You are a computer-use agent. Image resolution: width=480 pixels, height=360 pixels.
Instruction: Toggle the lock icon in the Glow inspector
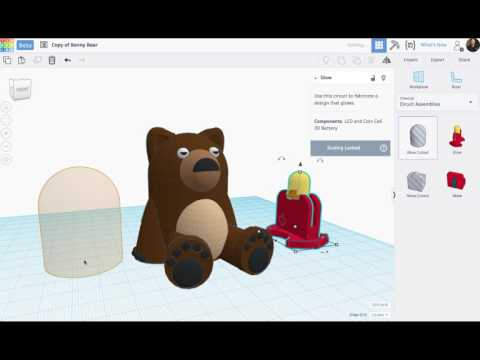click(x=373, y=78)
